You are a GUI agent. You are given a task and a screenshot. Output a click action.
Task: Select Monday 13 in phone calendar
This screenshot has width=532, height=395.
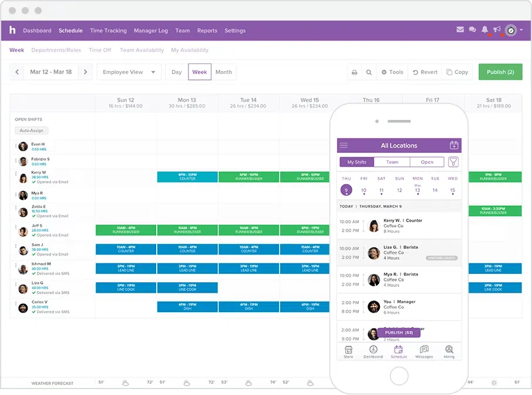(417, 190)
